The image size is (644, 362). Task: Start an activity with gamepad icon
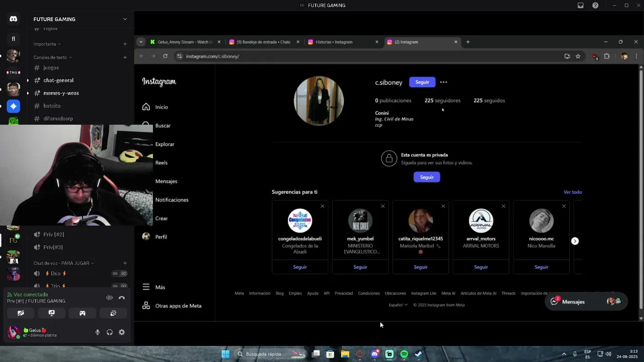[x=83, y=313]
